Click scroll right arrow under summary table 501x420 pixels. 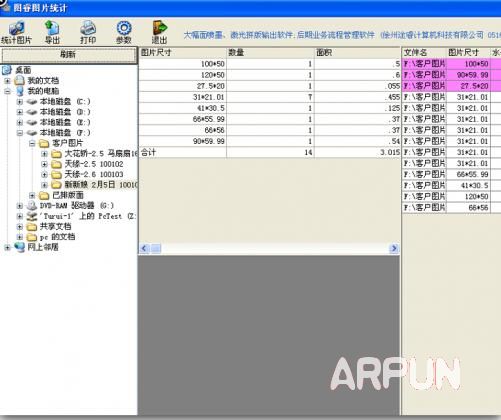tap(394, 248)
